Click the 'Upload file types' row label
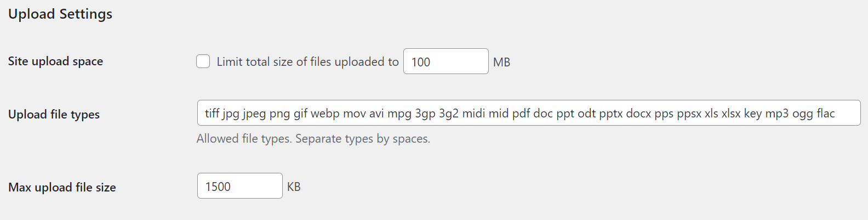This screenshot has width=868, height=220. (x=54, y=114)
